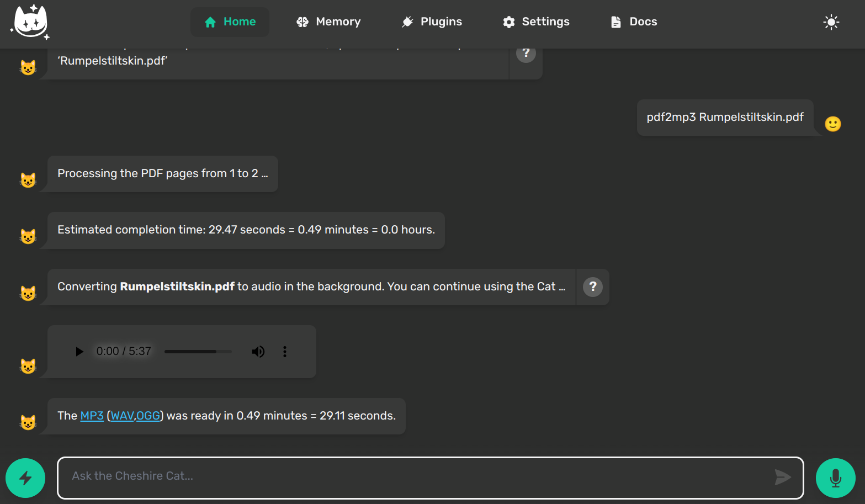Viewport: 865px width, 504px height.
Task: Open audio player more options menu
Action: 285,352
